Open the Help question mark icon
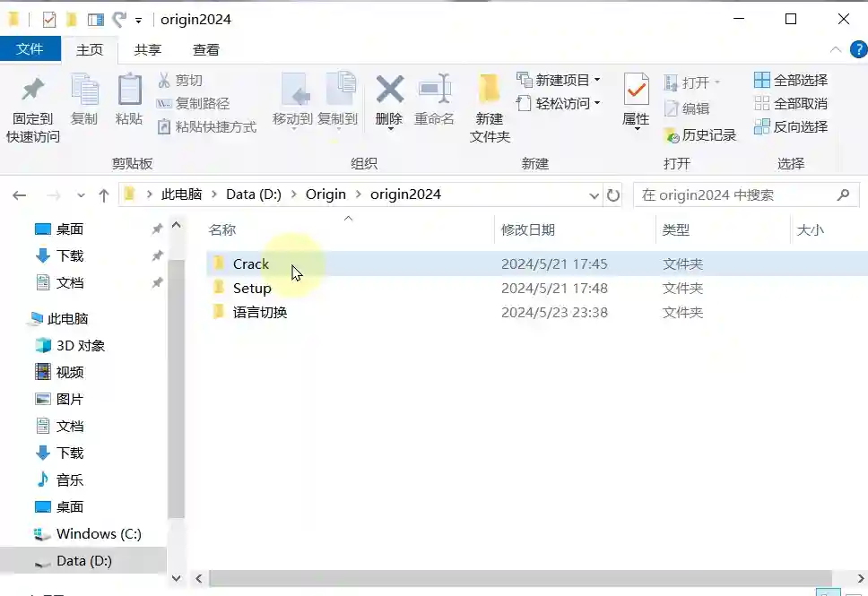Image resolution: width=868 pixels, height=596 pixels. [859, 49]
